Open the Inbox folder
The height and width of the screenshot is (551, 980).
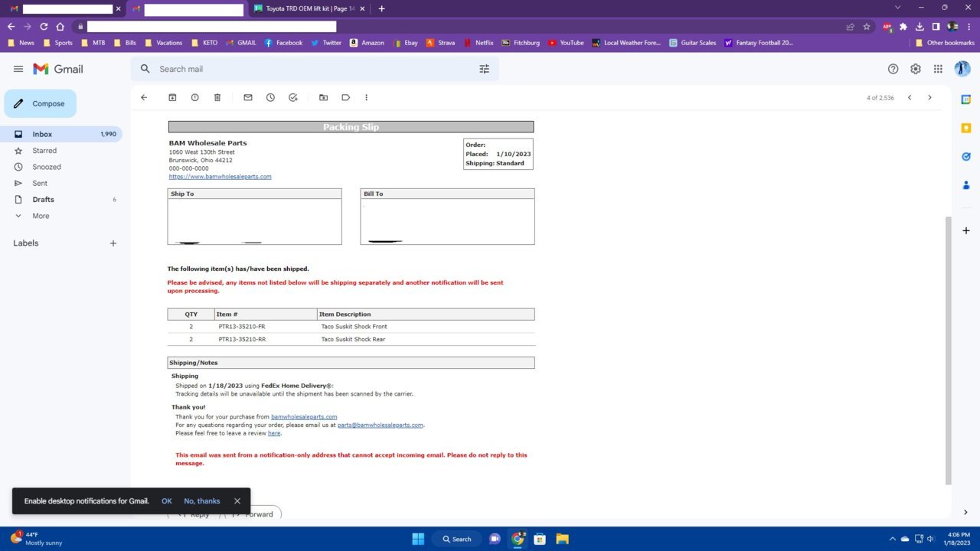tap(61, 134)
